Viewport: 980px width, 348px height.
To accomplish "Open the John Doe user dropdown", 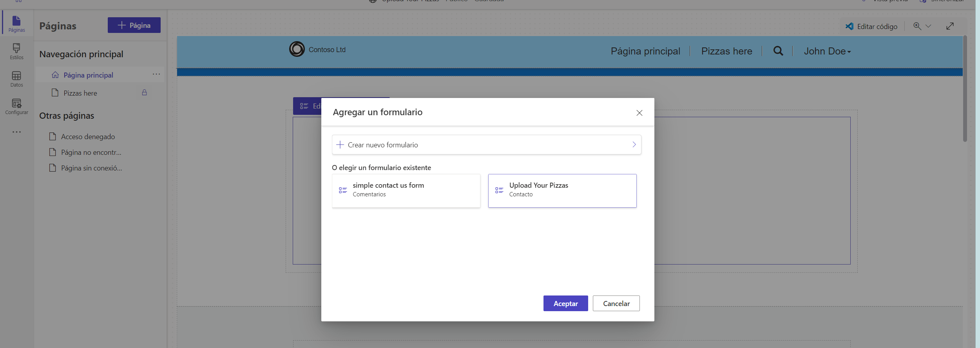I will 827,51.
